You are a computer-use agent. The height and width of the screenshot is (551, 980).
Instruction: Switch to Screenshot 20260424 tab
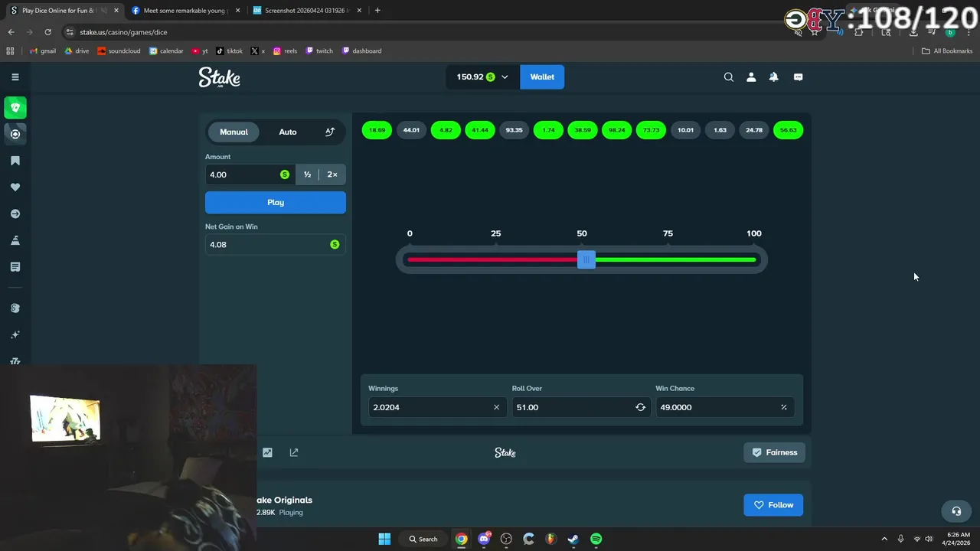(x=306, y=11)
